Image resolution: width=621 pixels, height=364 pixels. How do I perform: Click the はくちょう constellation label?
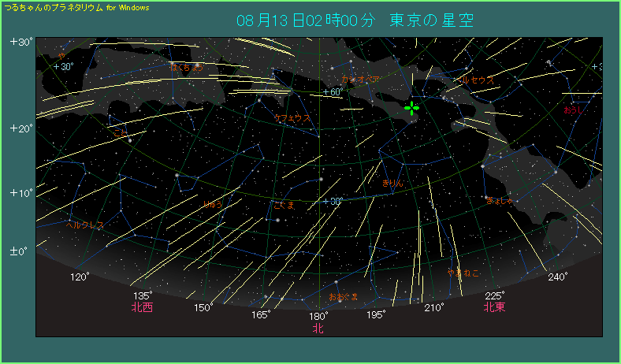[x=187, y=68]
